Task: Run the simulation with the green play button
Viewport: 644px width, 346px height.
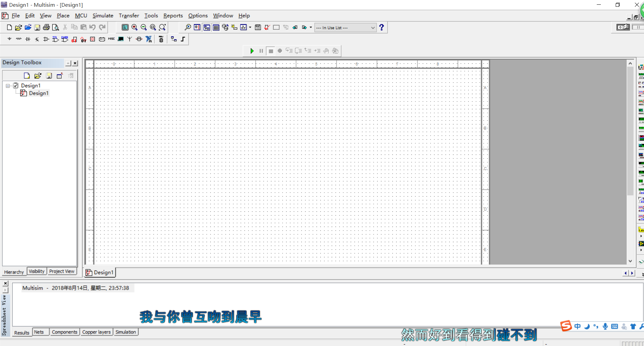Action: click(x=252, y=51)
